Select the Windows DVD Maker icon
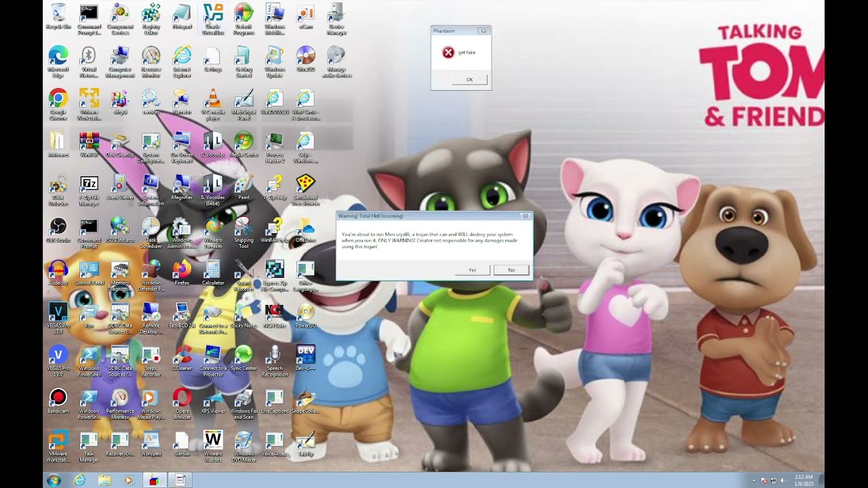 coord(243,447)
